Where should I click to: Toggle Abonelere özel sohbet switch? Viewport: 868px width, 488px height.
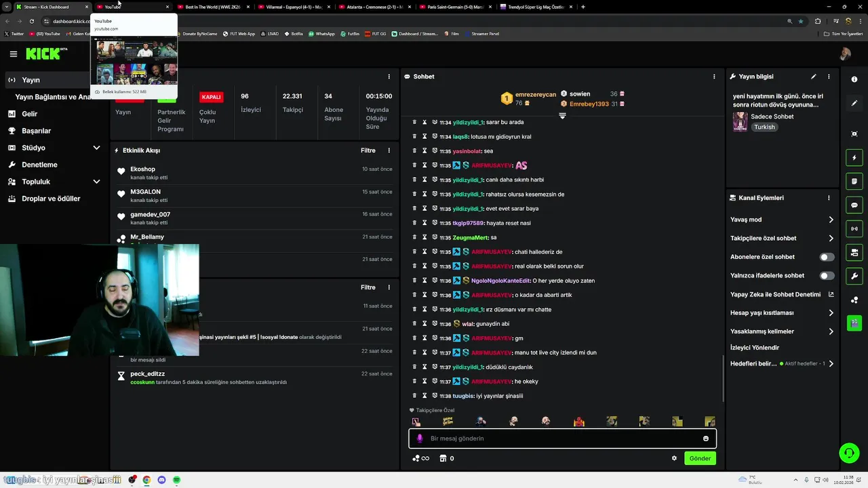[x=827, y=257]
